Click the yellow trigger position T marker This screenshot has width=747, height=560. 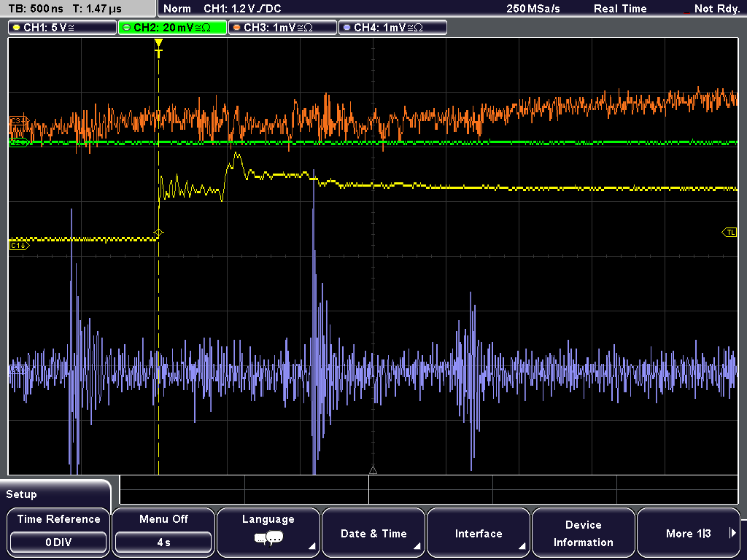[158, 48]
